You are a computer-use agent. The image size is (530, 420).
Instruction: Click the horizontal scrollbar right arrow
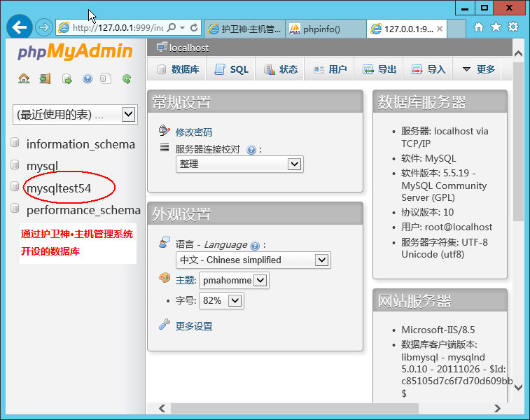(497, 408)
